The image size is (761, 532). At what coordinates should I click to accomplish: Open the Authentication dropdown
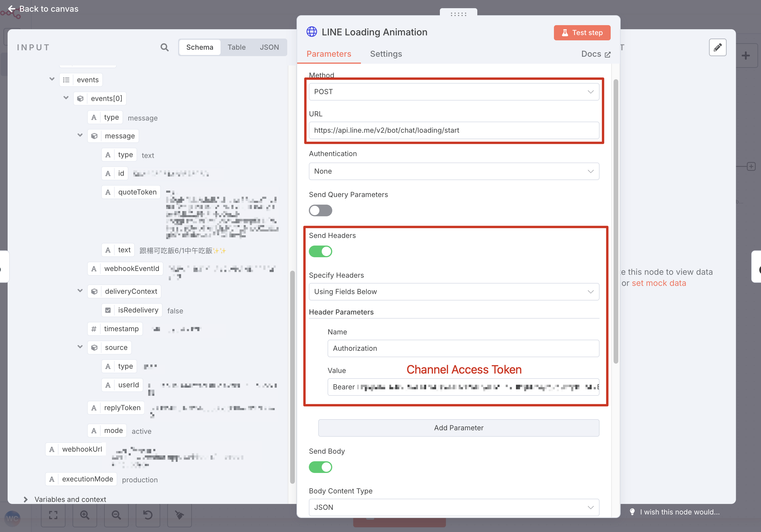pos(454,171)
